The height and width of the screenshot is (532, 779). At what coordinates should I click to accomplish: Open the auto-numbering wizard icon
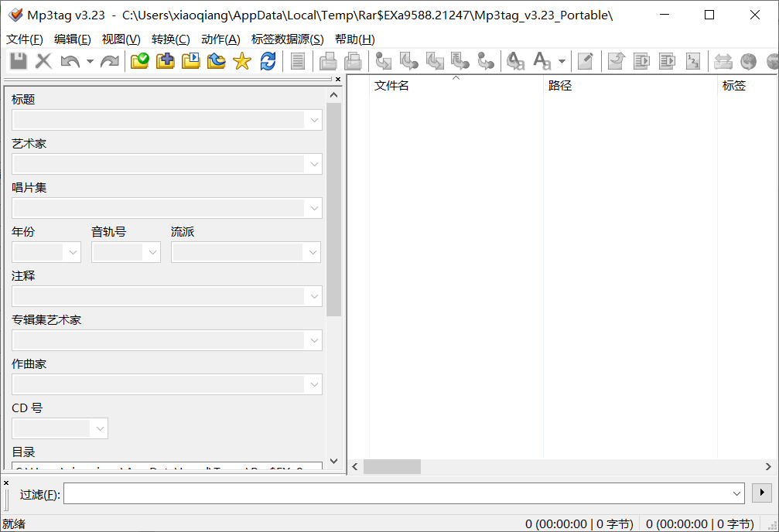pos(692,61)
